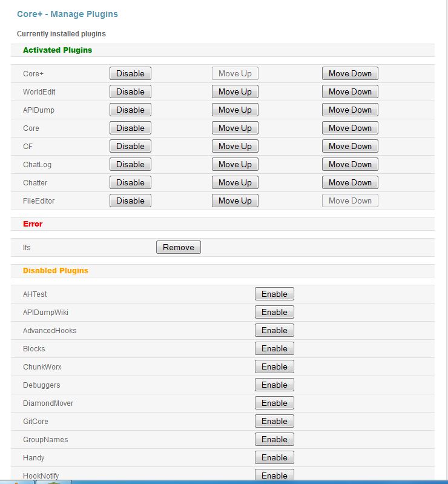Move the Core plugin down
448x484 pixels.
(350, 128)
